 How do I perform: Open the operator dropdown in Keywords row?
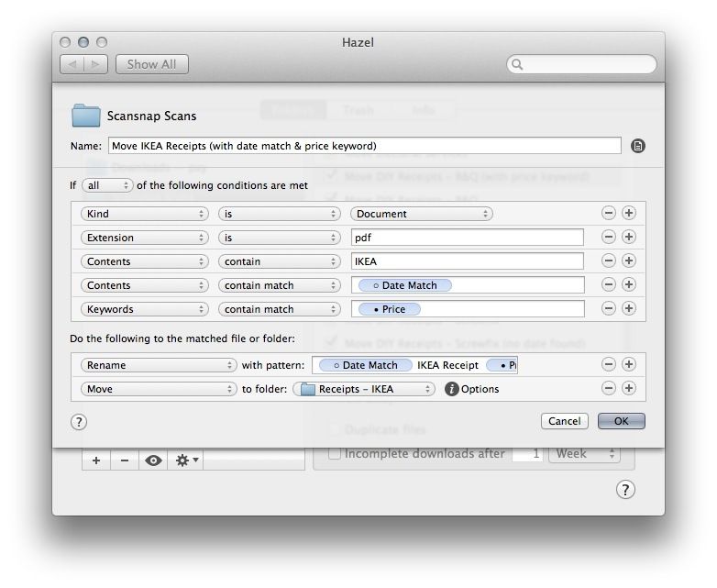point(280,309)
